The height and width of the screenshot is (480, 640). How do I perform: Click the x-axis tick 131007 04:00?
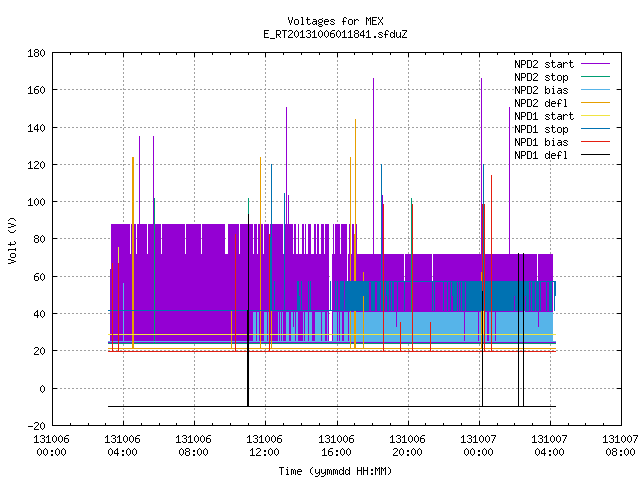[x=549, y=446]
